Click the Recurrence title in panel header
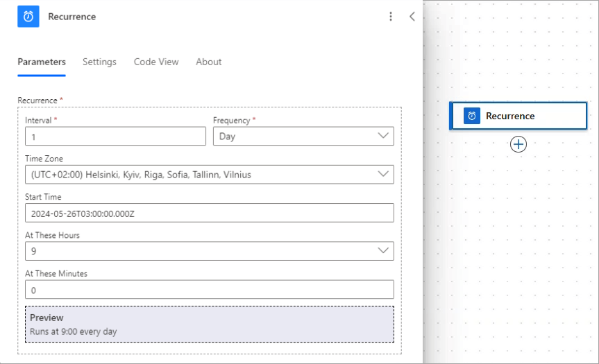599x364 pixels. pyautogui.click(x=71, y=17)
